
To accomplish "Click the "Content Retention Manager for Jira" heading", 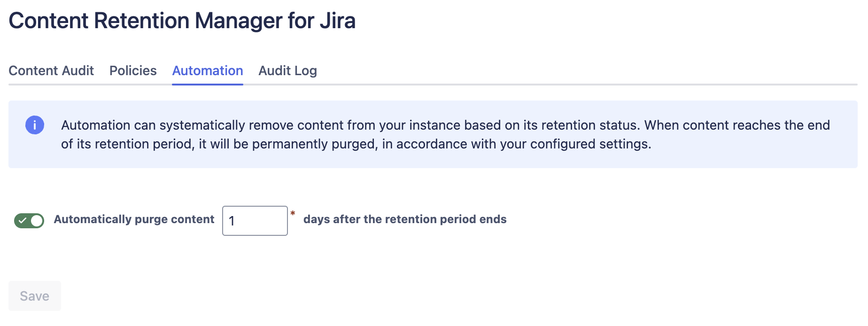I will point(182,21).
